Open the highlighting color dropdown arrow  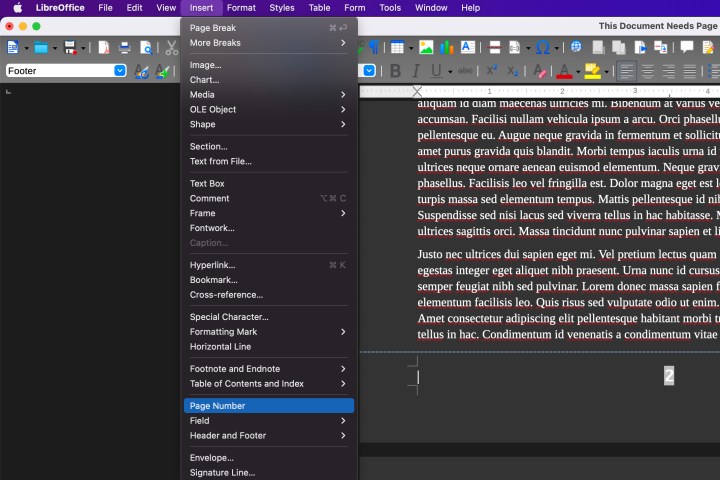(x=607, y=71)
